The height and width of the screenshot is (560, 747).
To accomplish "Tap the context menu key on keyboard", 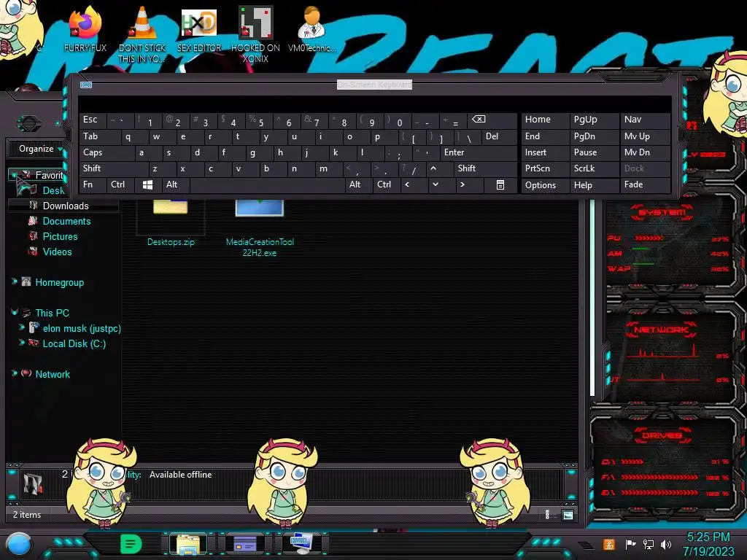I will [x=500, y=184].
